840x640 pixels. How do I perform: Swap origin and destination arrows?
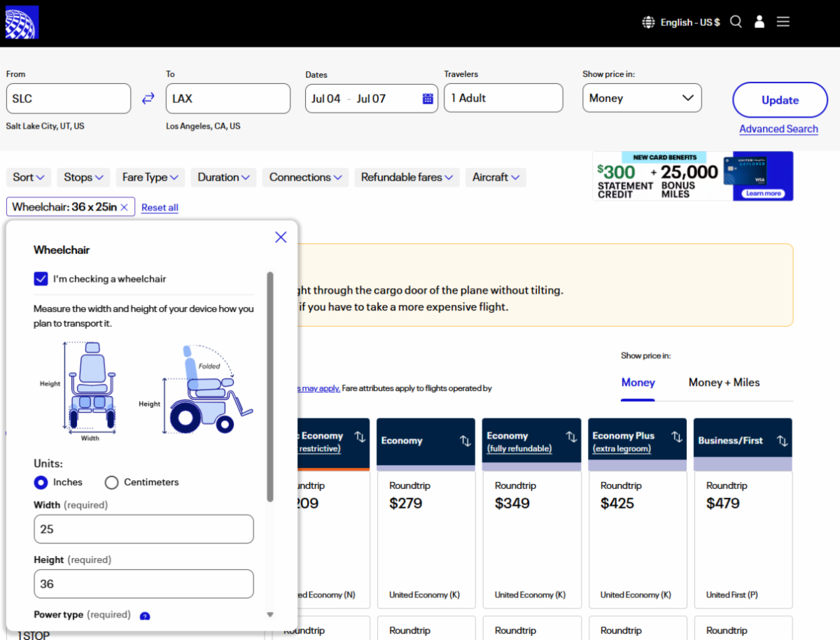148,99
